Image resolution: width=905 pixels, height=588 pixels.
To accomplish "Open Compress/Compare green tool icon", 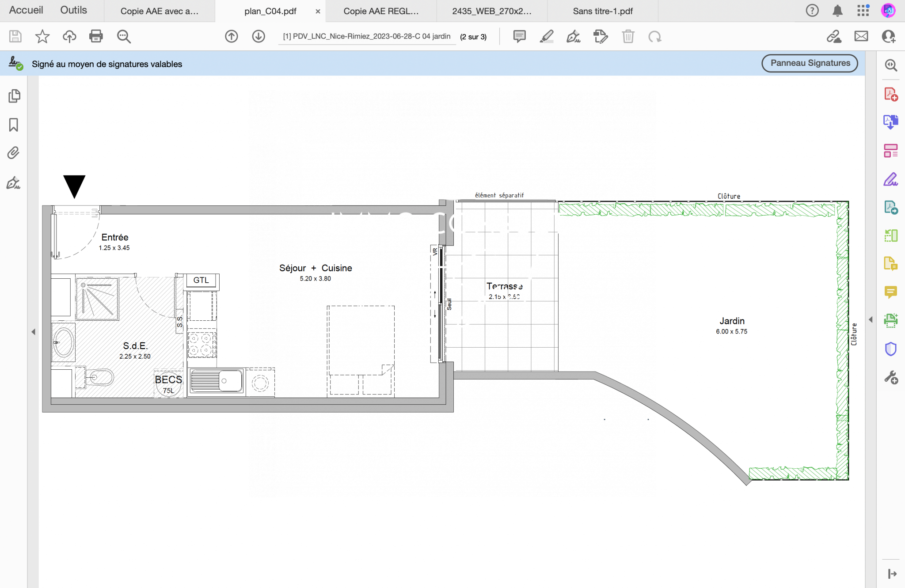I will pos(891,235).
